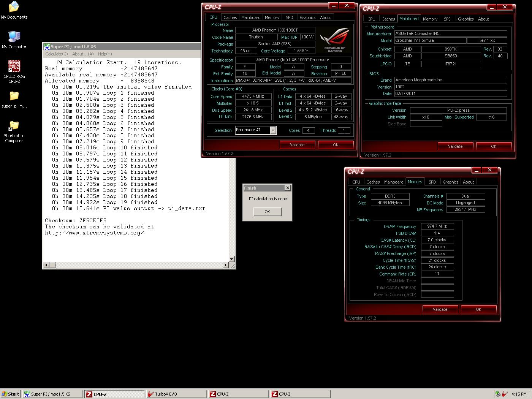Image resolution: width=532 pixels, height=399 pixels.
Task: Click the Republic of Gamers logo in CPU-Z
Action: click(x=335, y=40)
